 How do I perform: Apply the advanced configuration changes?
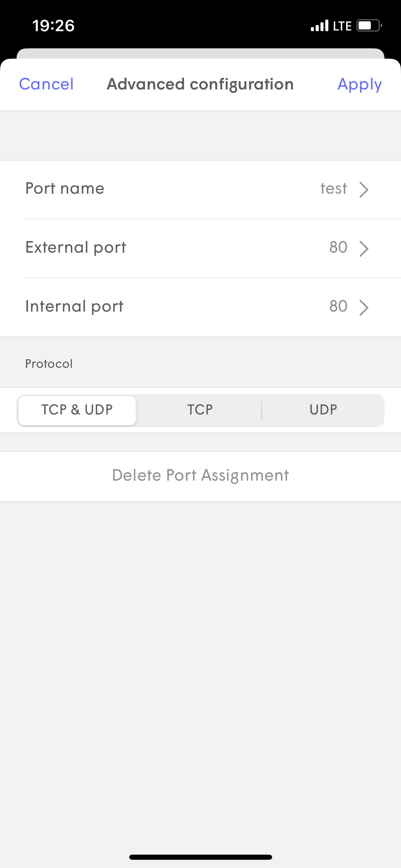tap(359, 84)
